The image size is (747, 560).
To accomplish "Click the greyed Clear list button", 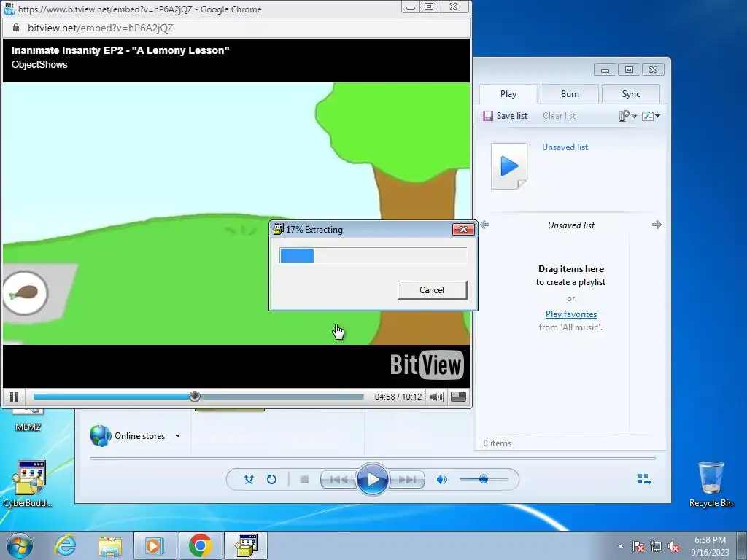I will coord(560,116).
